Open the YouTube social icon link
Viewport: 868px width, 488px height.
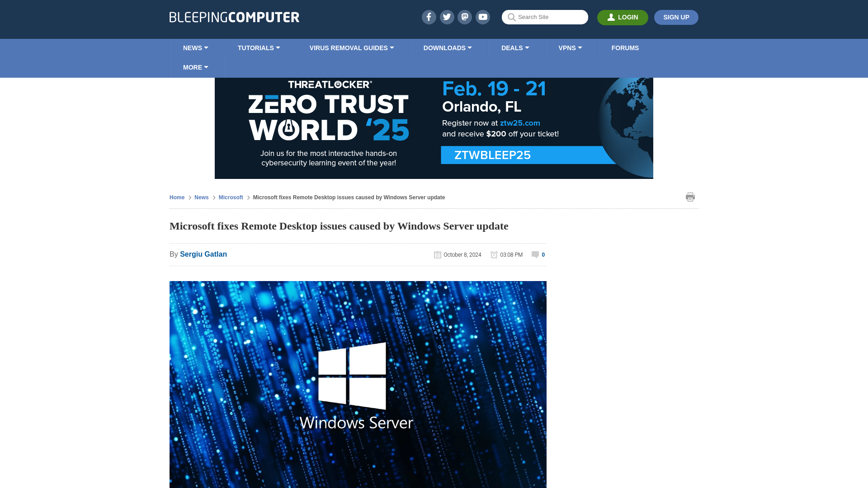click(x=482, y=17)
